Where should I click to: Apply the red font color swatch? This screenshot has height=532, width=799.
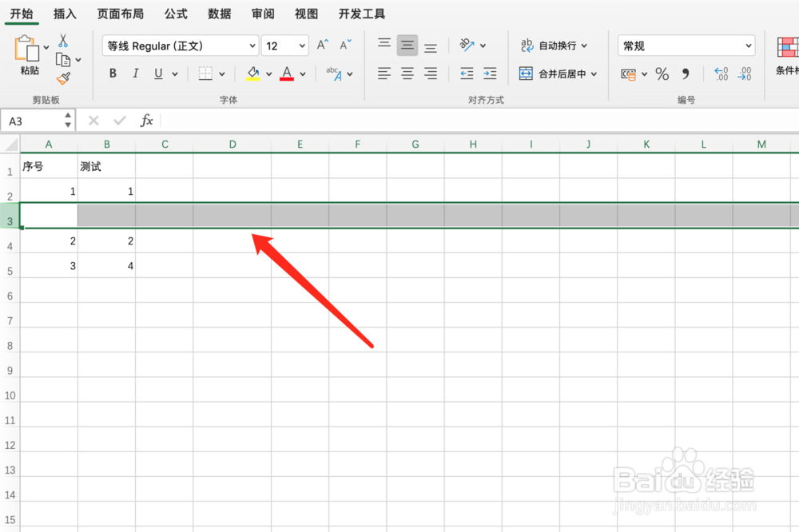pyautogui.click(x=286, y=73)
